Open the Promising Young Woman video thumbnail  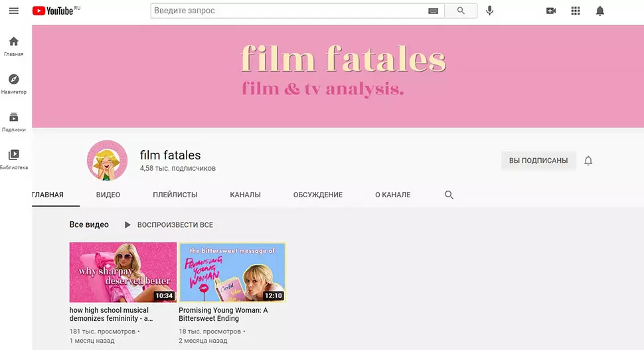click(x=232, y=272)
